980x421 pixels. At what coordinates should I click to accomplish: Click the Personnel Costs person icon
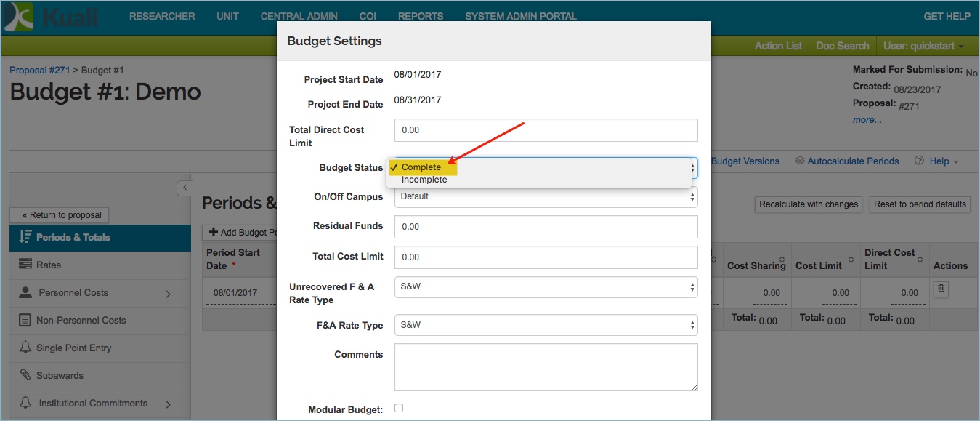click(25, 292)
